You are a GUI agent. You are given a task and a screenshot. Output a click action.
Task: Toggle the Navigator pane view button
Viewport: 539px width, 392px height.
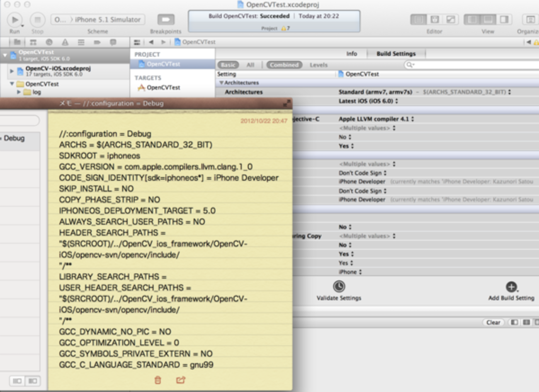pos(472,19)
